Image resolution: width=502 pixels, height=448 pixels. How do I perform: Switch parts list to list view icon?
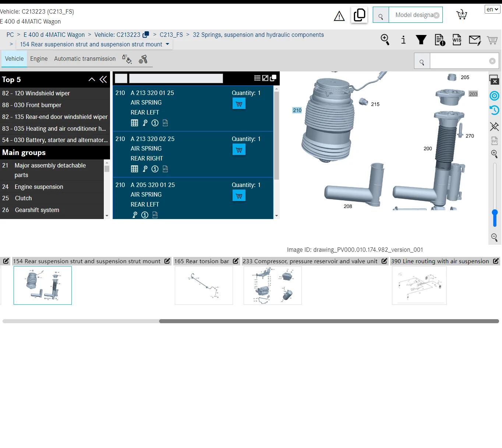click(x=257, y=78)
